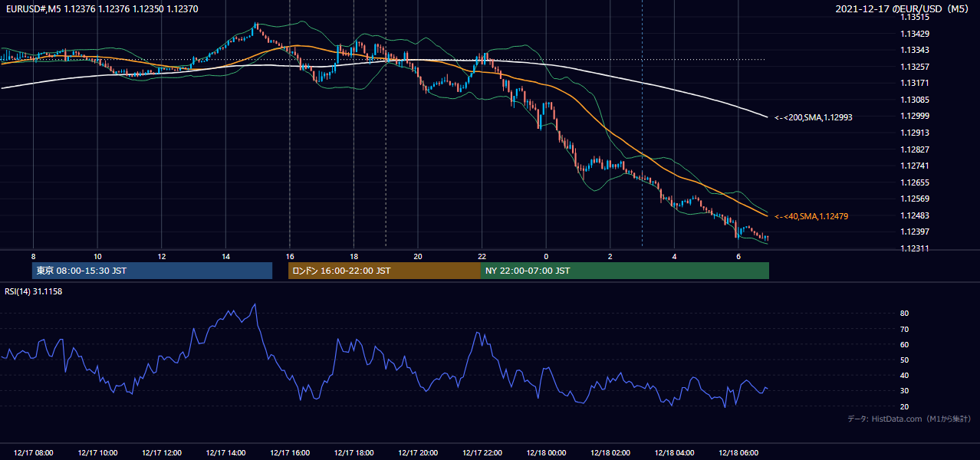Viewport: 980px width, 460px height.
Task: Click price axis value 1.13171
Action: [x=915, y=83]
